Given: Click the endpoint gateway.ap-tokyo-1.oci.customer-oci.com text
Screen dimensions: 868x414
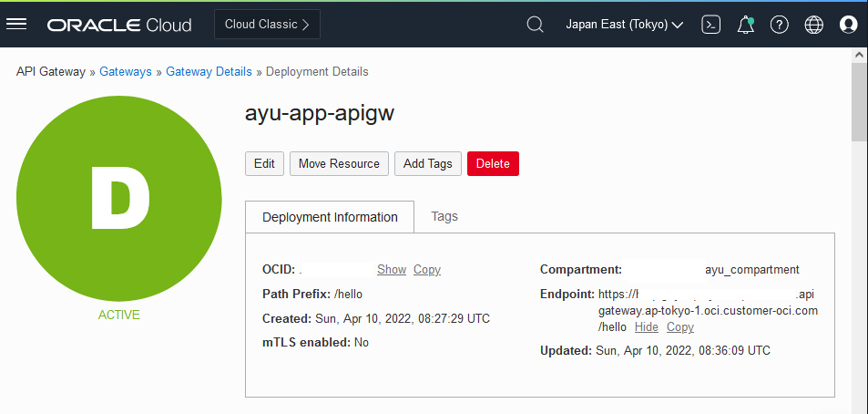Looking at the screenshot, I should pyautogui.click(x=708, y=310).
